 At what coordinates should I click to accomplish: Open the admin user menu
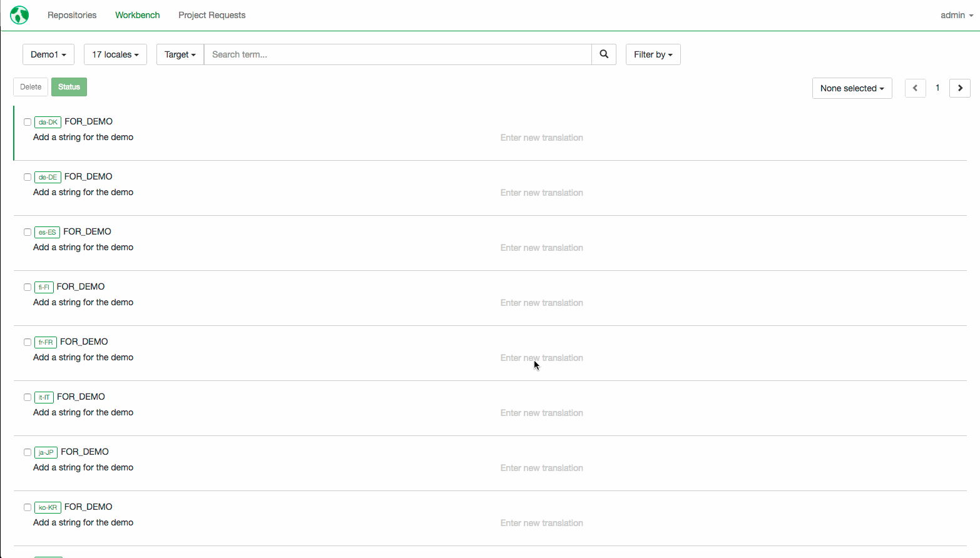pyautogui.click(x=956, y=15)
